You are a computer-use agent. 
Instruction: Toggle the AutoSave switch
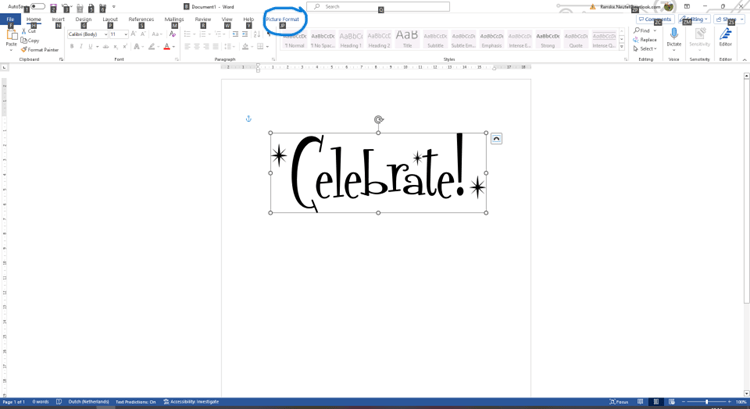[37, 7]
